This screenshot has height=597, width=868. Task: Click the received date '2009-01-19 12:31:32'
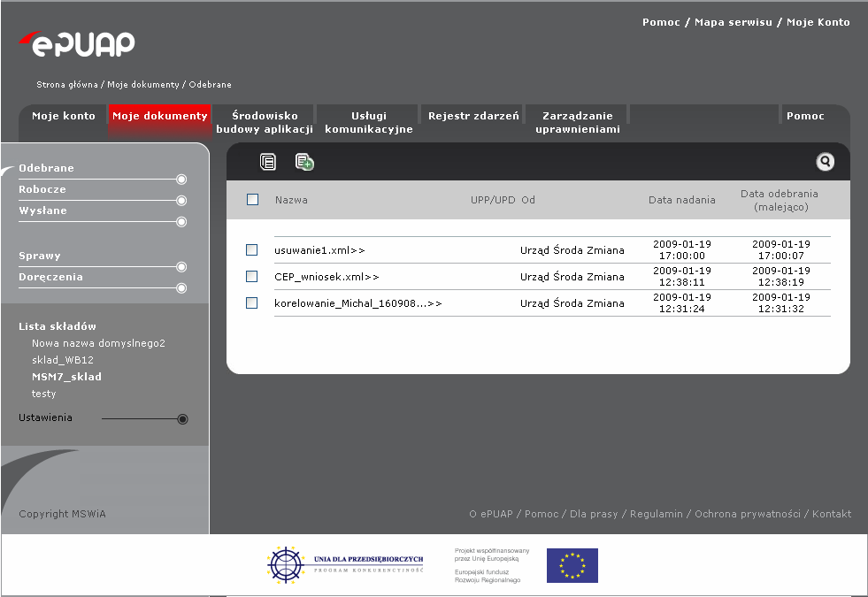point(781,302)
